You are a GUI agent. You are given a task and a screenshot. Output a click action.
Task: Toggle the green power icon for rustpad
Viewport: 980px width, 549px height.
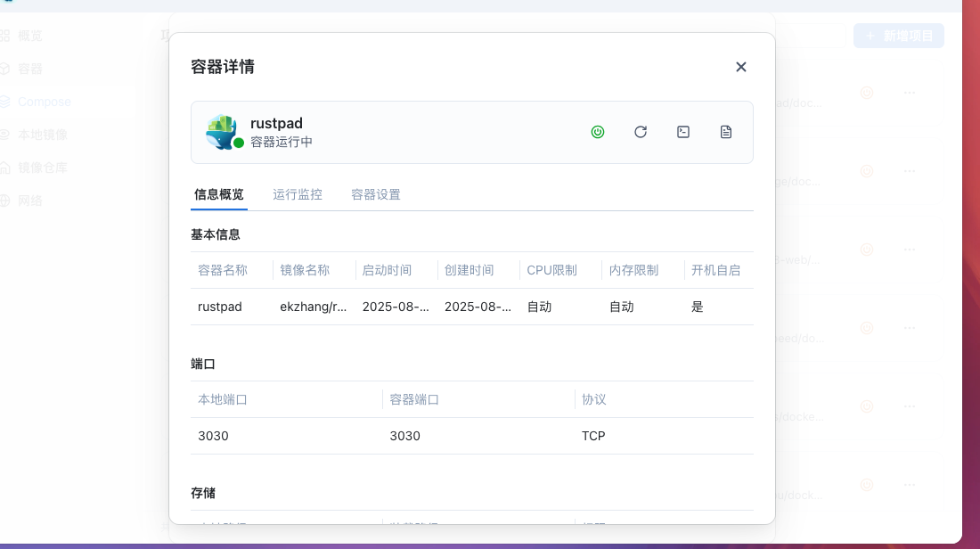pos(598,132)
